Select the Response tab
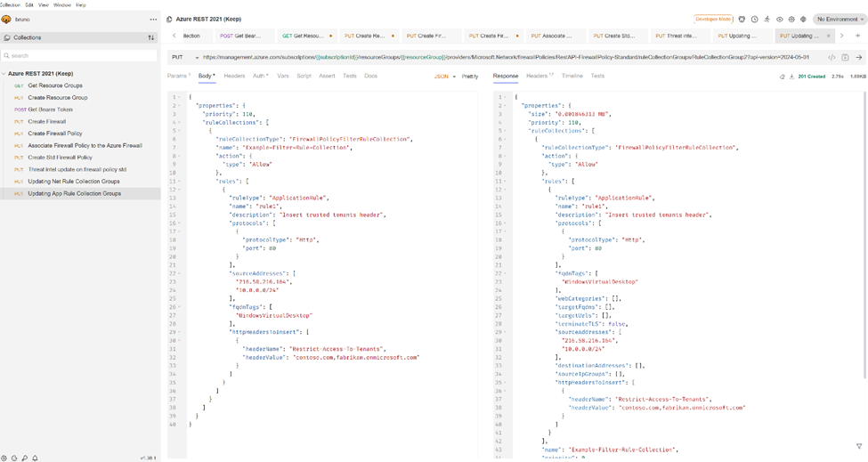Viewport: 868px width, 462px height. click(x=506, y=77)
